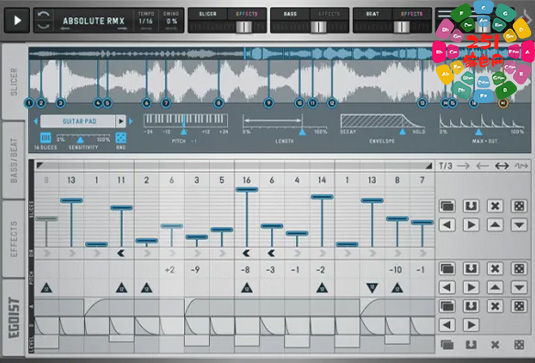Copy the slice lane pattern
Screen dimensions: 535x363
447,206
